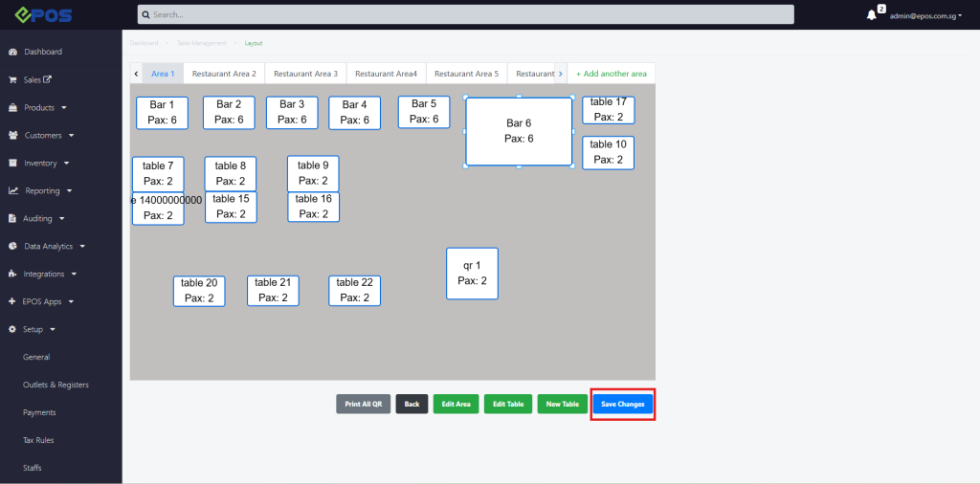Screen dimensions: 980x484
Task: Expand the EPOS Apps menu arrow
Action: [71, 301]
